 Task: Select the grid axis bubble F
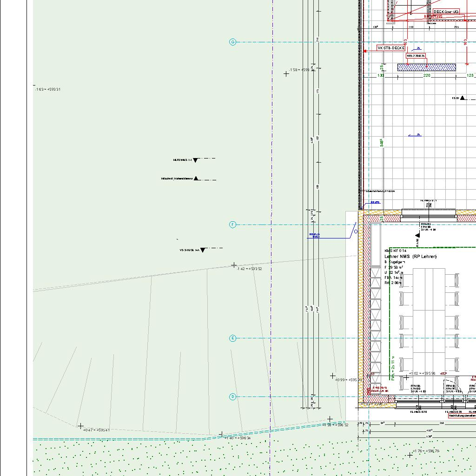click(233, 225)
